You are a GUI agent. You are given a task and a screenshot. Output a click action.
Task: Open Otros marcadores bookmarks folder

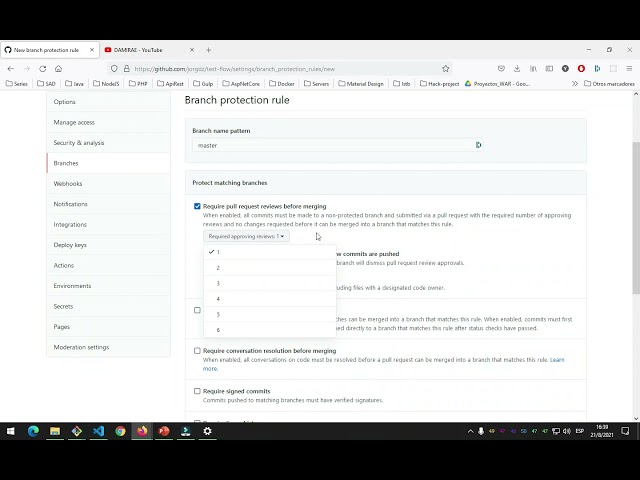pyautogui.click(x=609, y=84)
